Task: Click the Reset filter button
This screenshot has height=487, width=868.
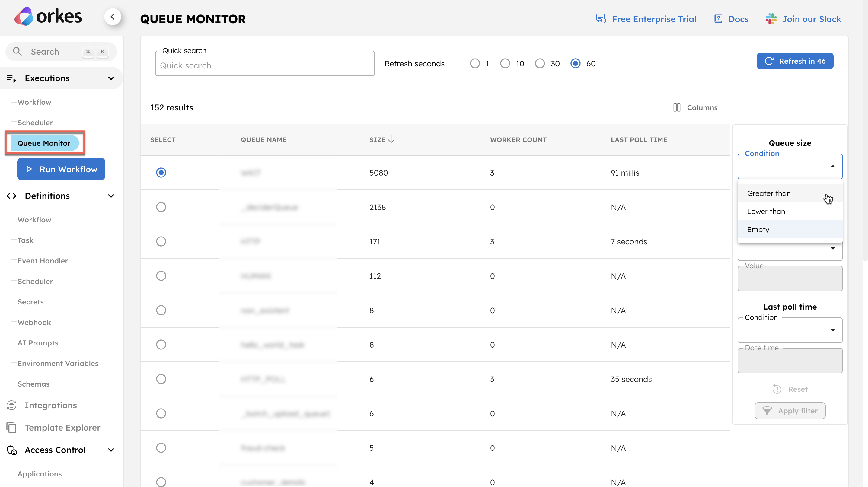Action: [790, 389]
